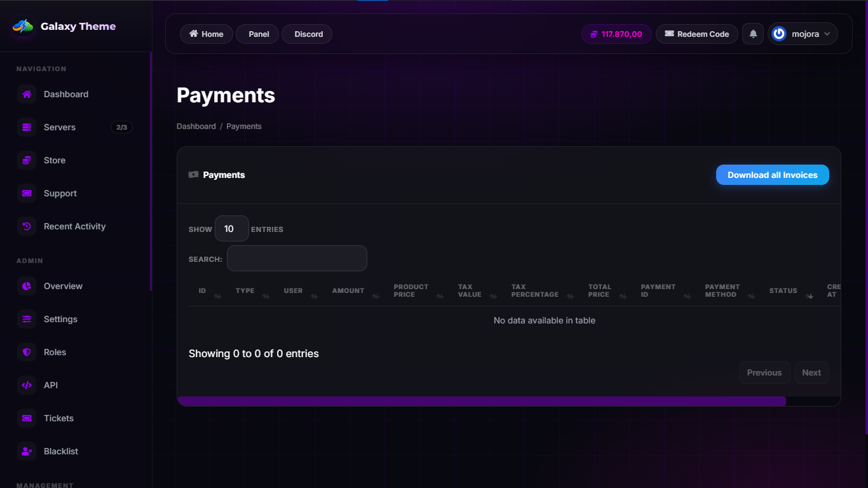Click the Dashboard home icon in sidebar

point(27,94)
